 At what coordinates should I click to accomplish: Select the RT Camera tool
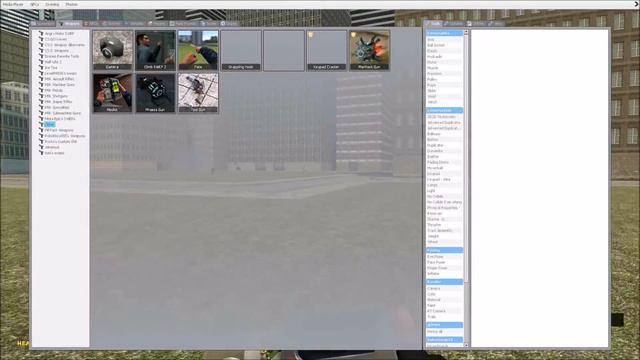(x=444, y=311)
